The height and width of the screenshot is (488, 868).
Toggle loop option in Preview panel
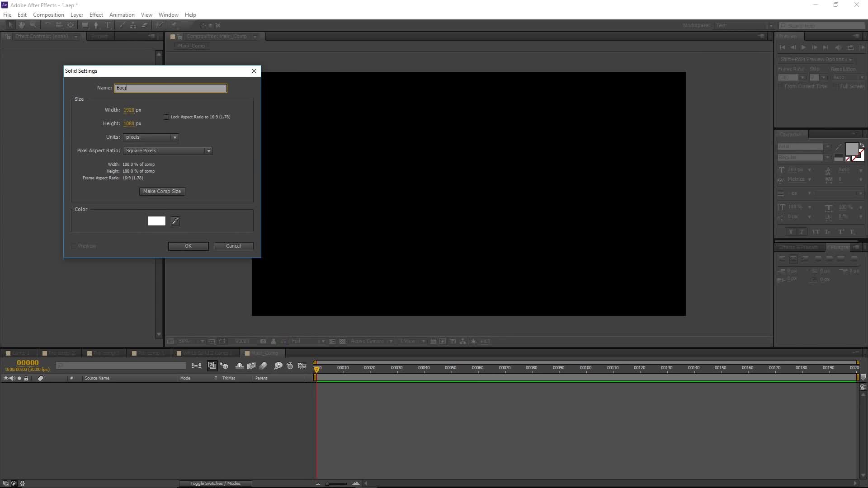coord(850,47)
